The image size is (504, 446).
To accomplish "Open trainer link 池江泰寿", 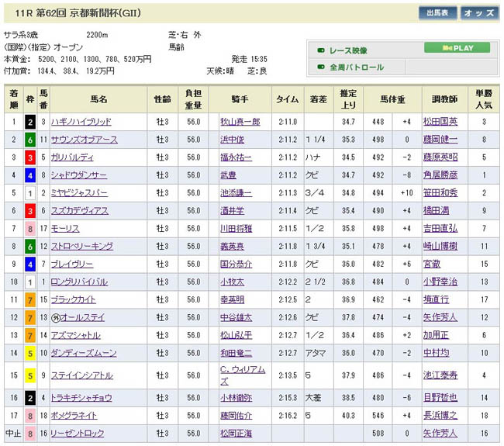I will [x=440, y=375].
